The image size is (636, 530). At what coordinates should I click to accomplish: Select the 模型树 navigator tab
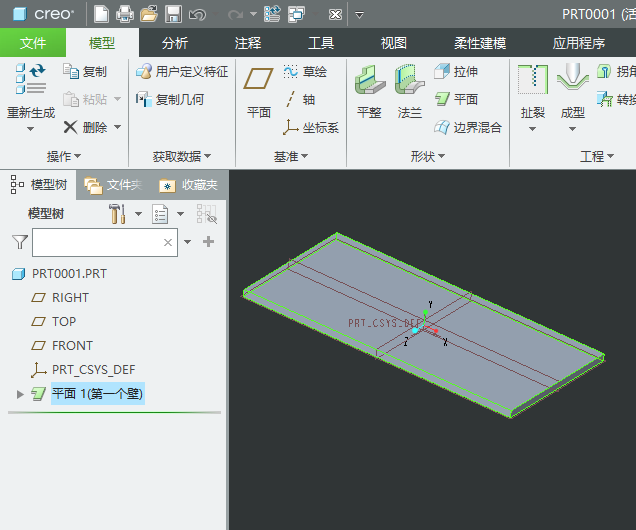38,185
